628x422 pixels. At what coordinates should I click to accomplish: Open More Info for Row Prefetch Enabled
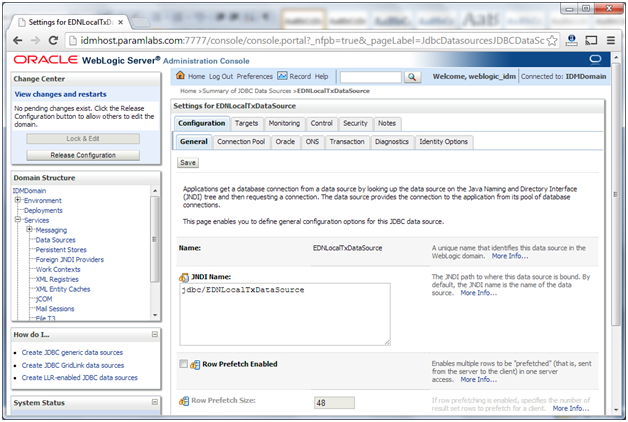click(479, 380)
